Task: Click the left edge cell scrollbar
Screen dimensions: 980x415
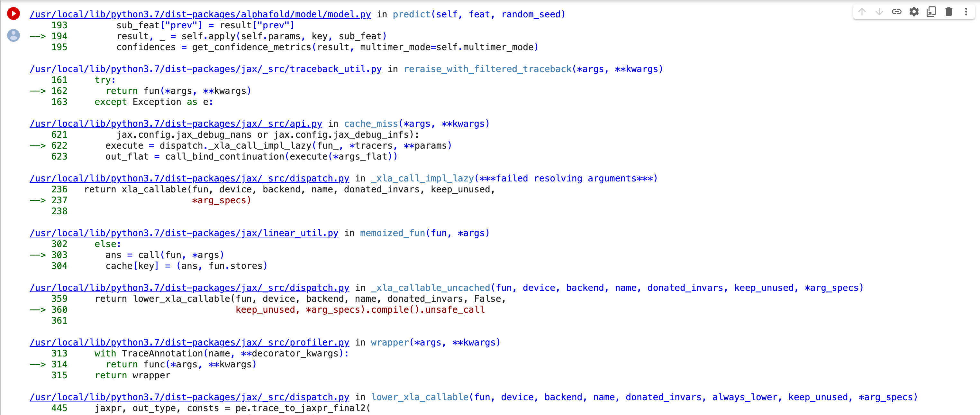Action: click(x=2, y=207)
